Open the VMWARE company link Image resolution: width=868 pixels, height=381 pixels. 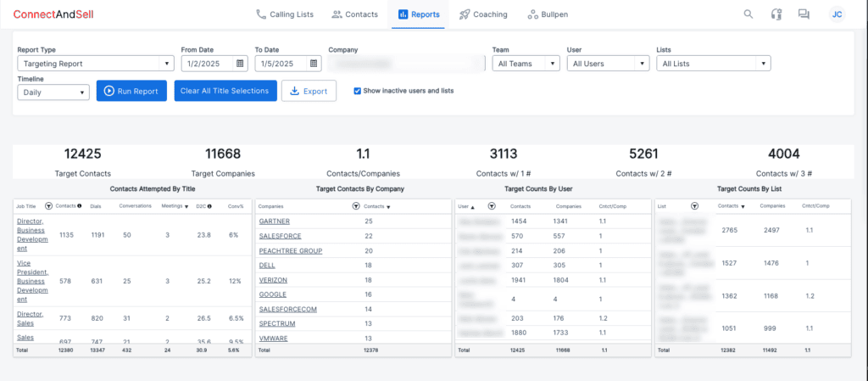pos(274,338)
